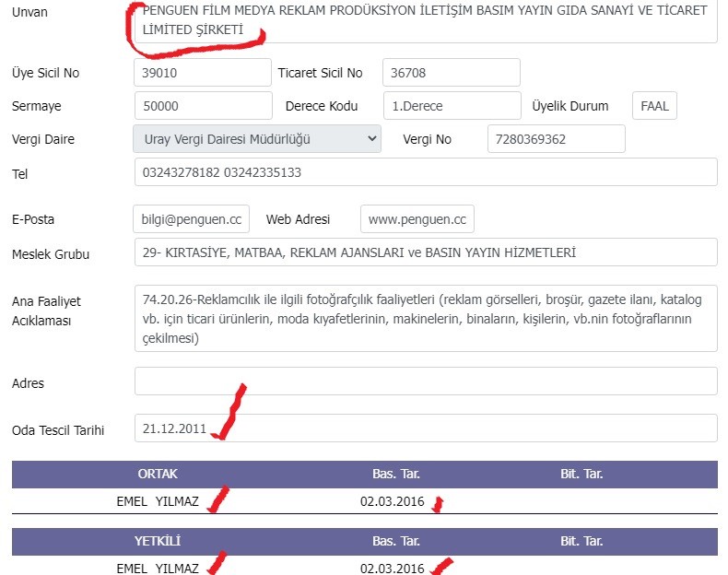Click the Vergi No label
Screen dimensions: 728x575
(428, 139)
